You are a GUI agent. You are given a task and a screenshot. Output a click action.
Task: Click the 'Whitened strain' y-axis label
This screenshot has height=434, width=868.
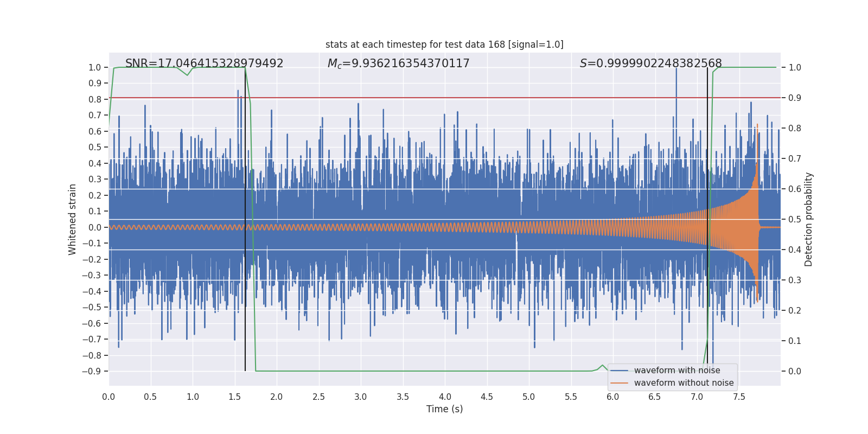click(x=73, y=219)
